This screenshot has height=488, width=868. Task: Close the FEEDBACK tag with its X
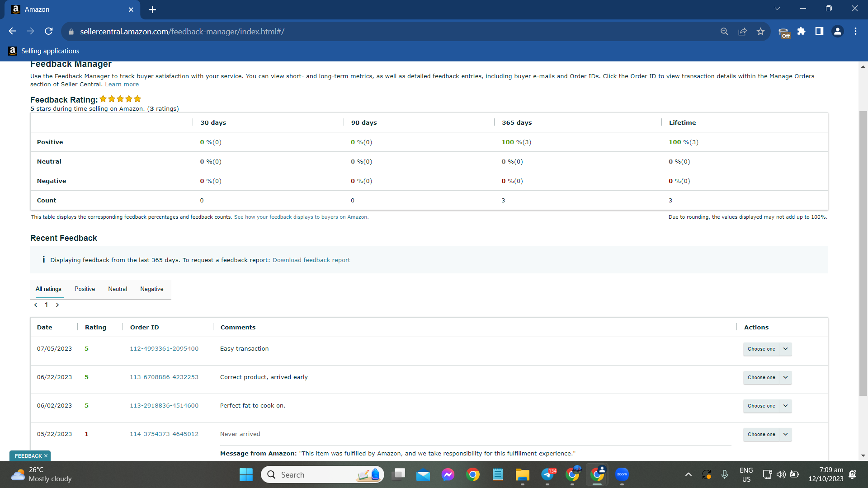tap(46, 456)
